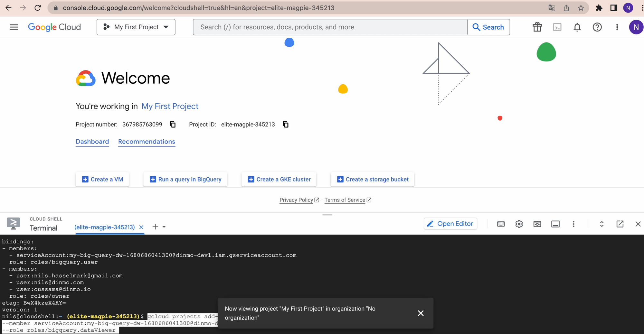Select the elite-magpie-345213 terminal tab
This screenshot has width=644, height=334.
(105, 227)
